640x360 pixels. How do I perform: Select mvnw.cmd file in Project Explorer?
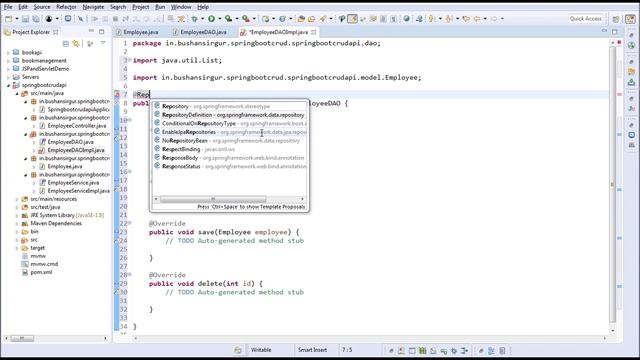[44, 264]
